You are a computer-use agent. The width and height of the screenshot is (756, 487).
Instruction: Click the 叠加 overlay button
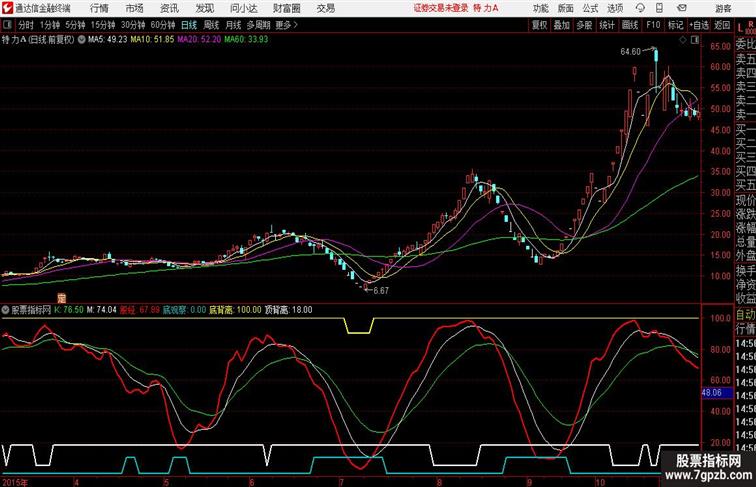(562, 25)
